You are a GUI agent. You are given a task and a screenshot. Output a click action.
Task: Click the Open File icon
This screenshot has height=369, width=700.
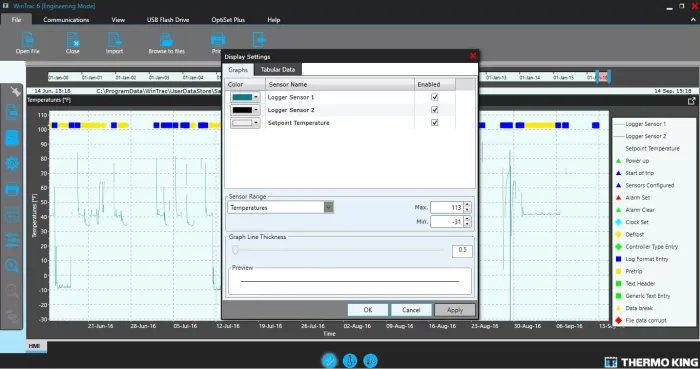(x=28, y=40)
